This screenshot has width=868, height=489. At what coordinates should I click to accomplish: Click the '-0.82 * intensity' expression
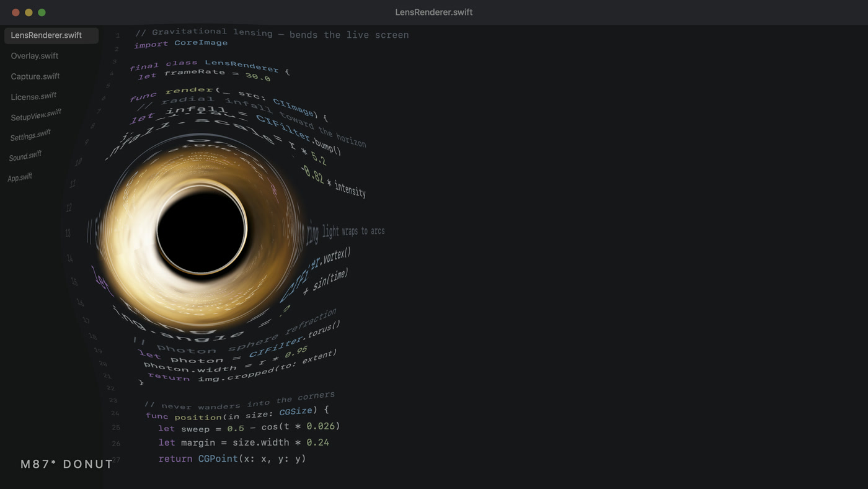[x=333, y=181]
